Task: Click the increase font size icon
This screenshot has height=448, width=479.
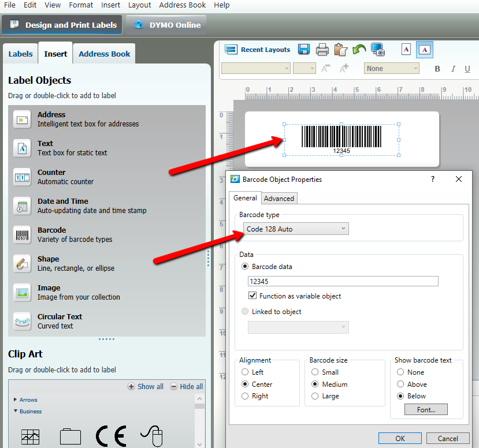Action: point(344,68)
